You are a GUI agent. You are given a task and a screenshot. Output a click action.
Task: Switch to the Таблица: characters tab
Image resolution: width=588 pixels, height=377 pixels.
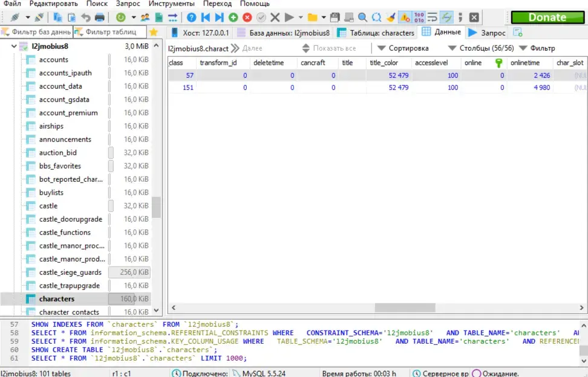(x=376, y=33)
